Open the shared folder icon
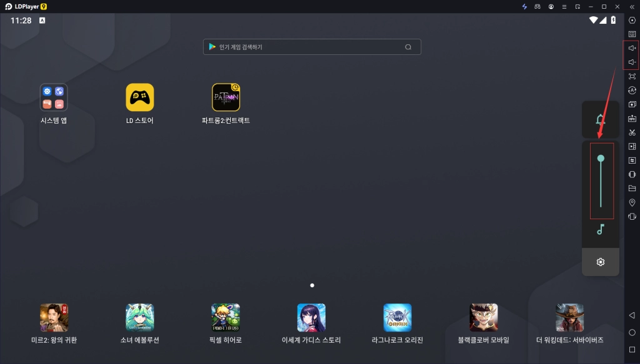This screenshot has height=364, width=640. click(x=632, y=188)
